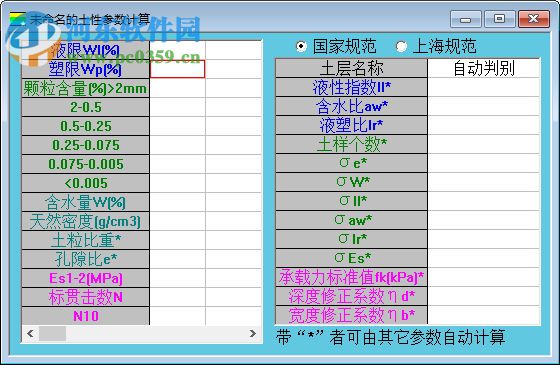Image resolution: width=560 pixels, height=365 pixels.
Task: Click the 0.075-0.005 particle size row
Action: [85, 164]
